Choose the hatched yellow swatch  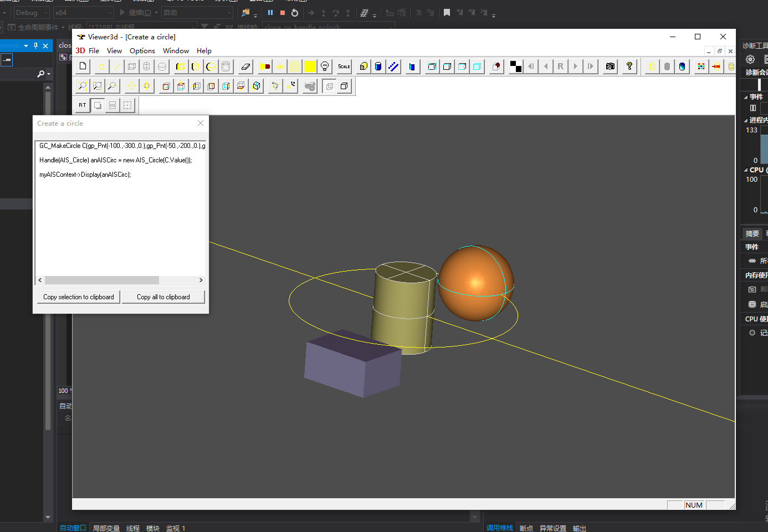point(295,66)
